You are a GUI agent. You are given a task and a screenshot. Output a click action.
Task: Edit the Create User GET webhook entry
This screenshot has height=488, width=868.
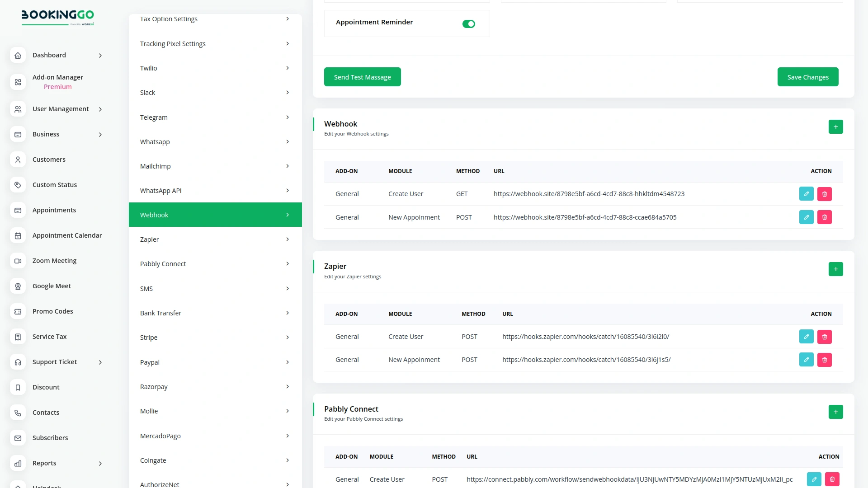pos(806,193)
